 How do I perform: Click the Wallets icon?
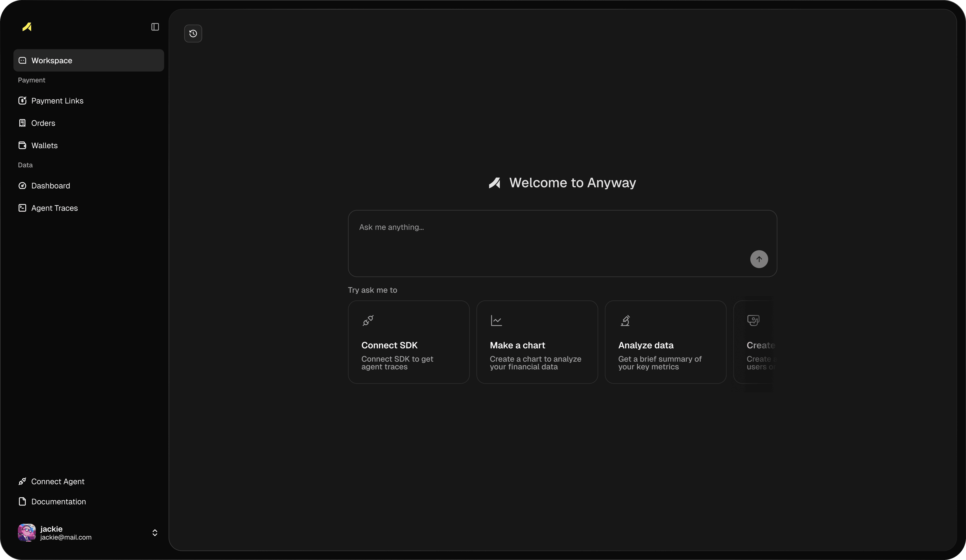coord(22,145)
